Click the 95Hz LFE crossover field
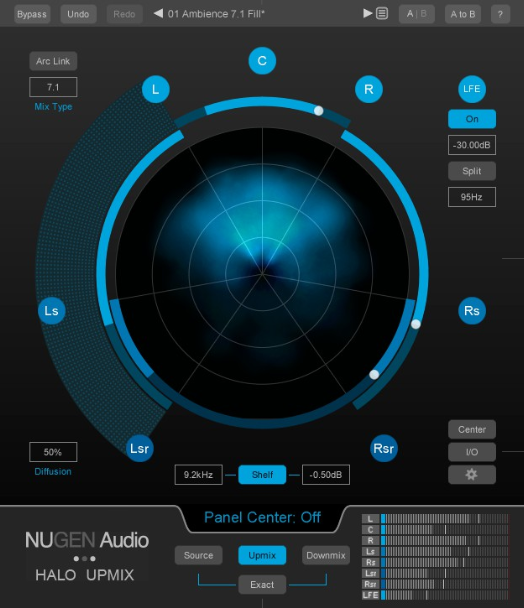The width and height of the screenshot is (524, 608). pyautogui.click(x=472, y=197)
